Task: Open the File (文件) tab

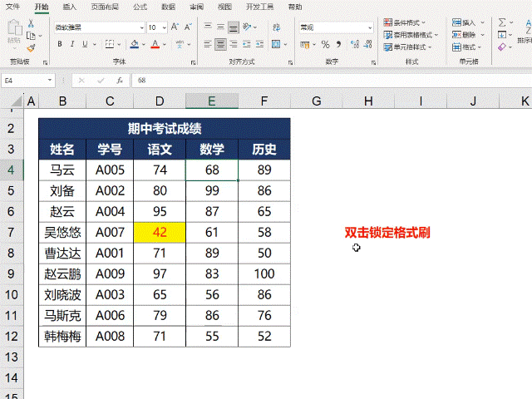Action: (12, 7)
